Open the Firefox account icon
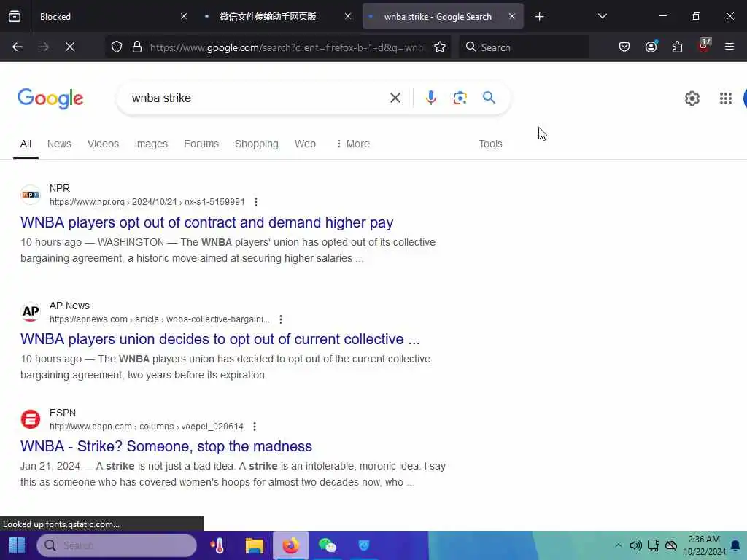Image resolution: width=747 pixels, height=560 pixels. point(651,47)
